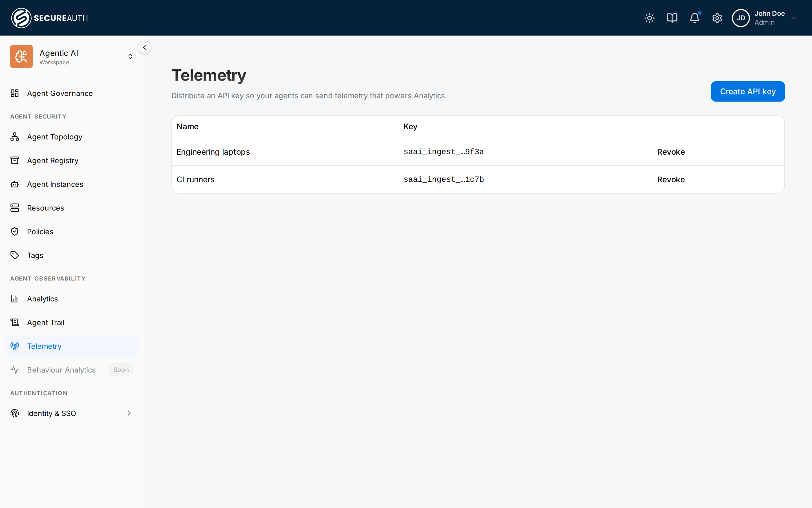
Task: Go to Analytics page
Action: pyautogui.click(x=43, y=299)
